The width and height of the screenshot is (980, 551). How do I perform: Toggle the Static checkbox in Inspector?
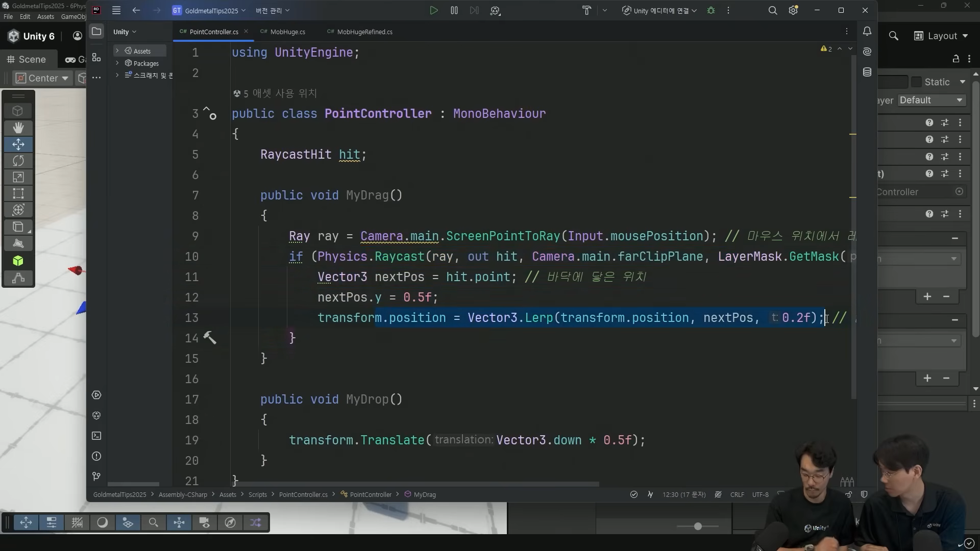tap(916, 82)
